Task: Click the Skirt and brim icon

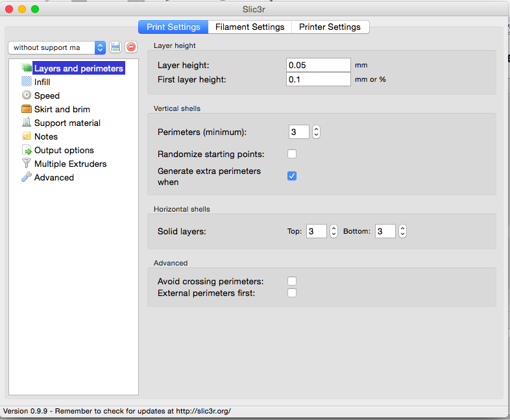Action: coord(27,108)
